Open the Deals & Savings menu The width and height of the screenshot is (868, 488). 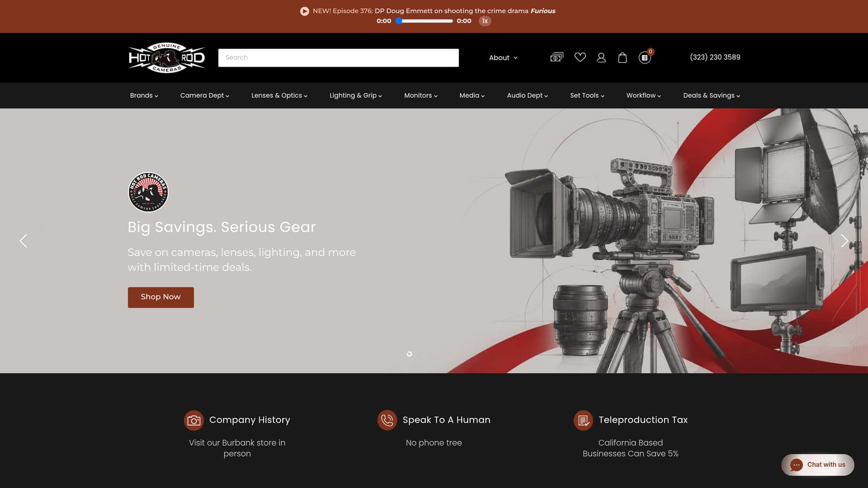click(711, 95)
